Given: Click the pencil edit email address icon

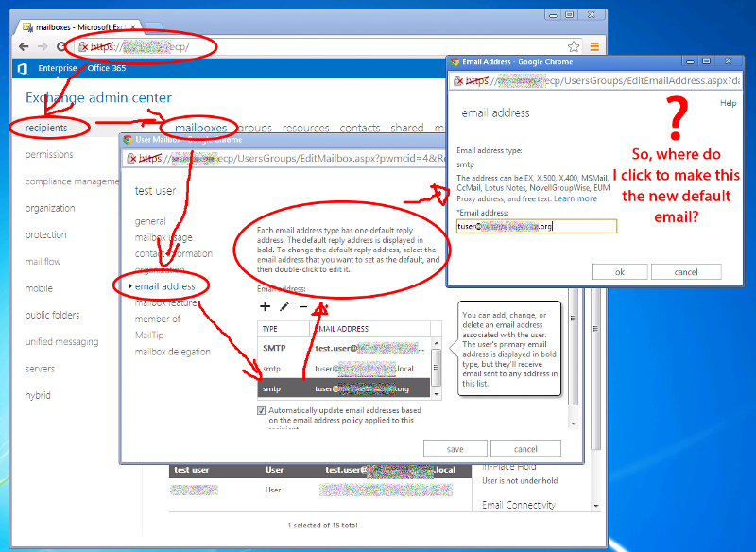Looking at the screenshot, I should tap(284, 306).
